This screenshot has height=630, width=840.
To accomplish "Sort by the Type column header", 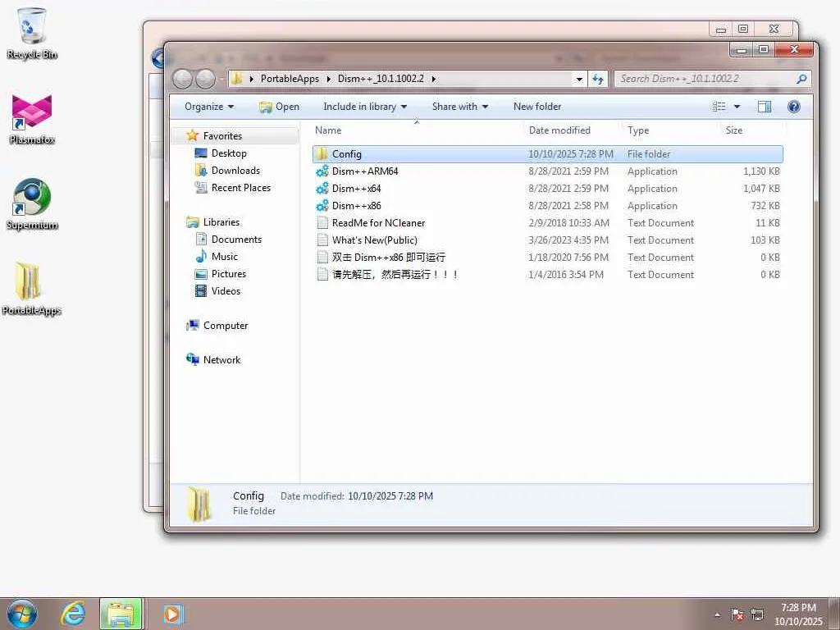I will [671, 130].
